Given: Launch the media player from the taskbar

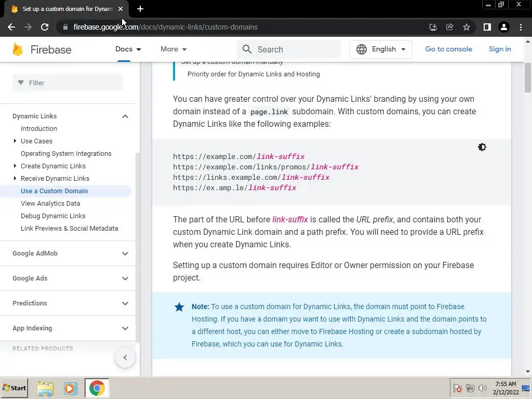Looking at the screenshot, I should (71, 388).
